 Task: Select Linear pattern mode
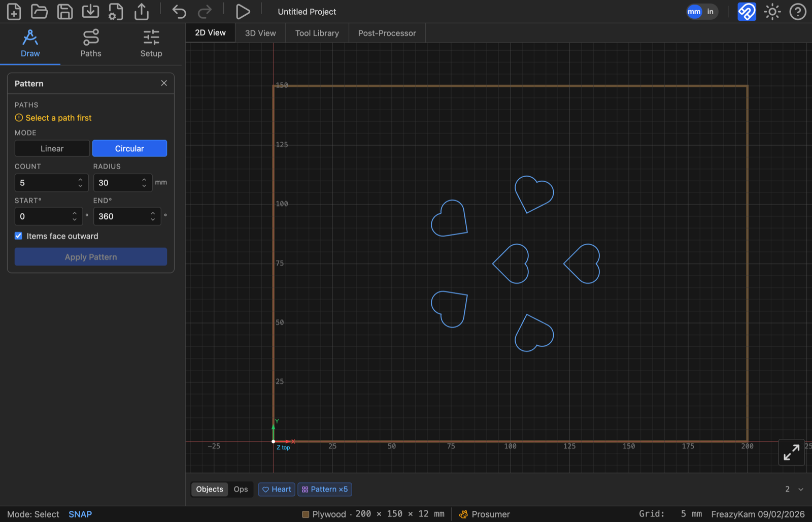(52, 148)
